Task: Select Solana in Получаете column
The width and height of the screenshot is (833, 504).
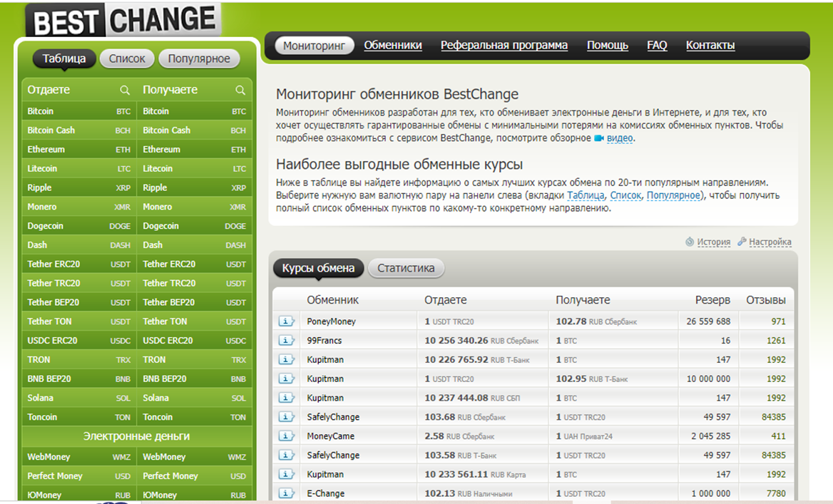Action: (195, 398)
